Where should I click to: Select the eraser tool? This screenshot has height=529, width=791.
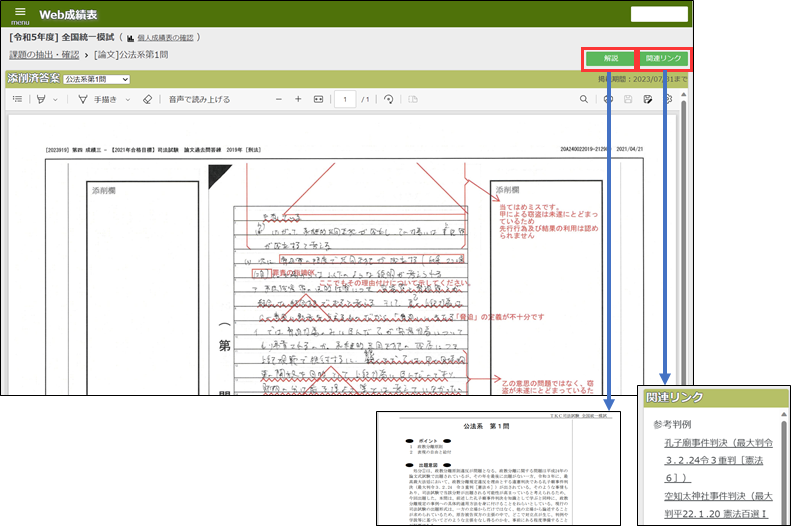point(146,100)
